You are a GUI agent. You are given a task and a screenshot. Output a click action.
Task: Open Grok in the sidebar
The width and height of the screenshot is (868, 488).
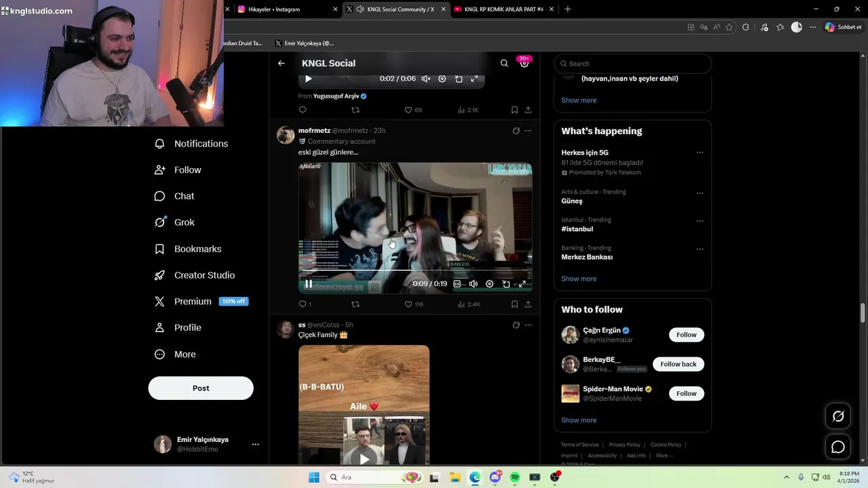tap(175, 222)
